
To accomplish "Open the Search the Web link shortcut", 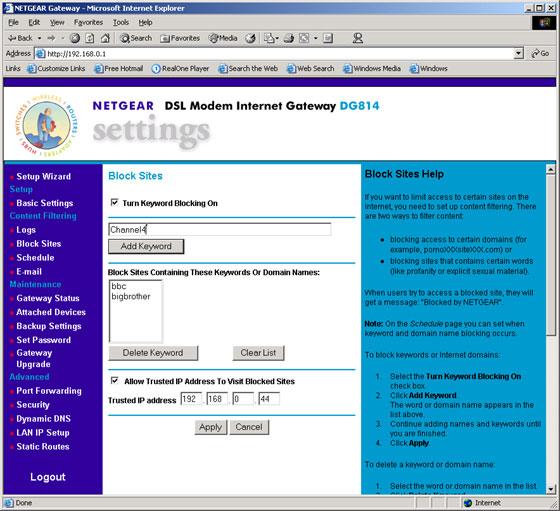I will point(248,69).
